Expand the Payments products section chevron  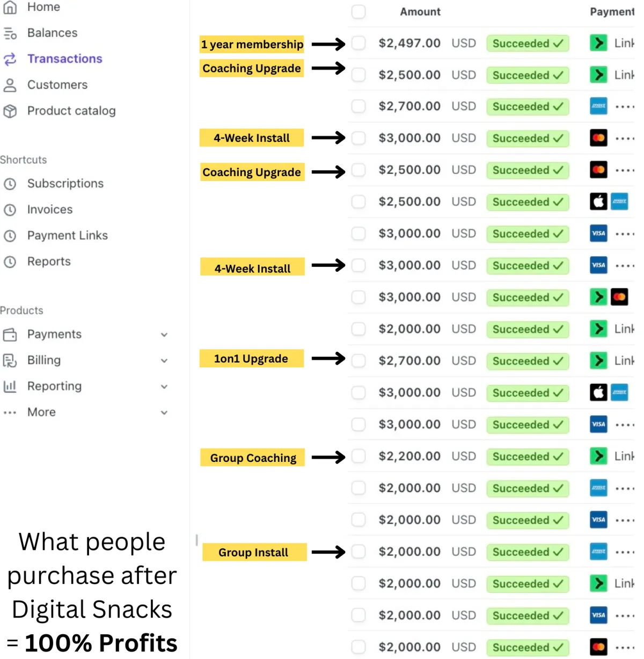click(x=164, y=335)
